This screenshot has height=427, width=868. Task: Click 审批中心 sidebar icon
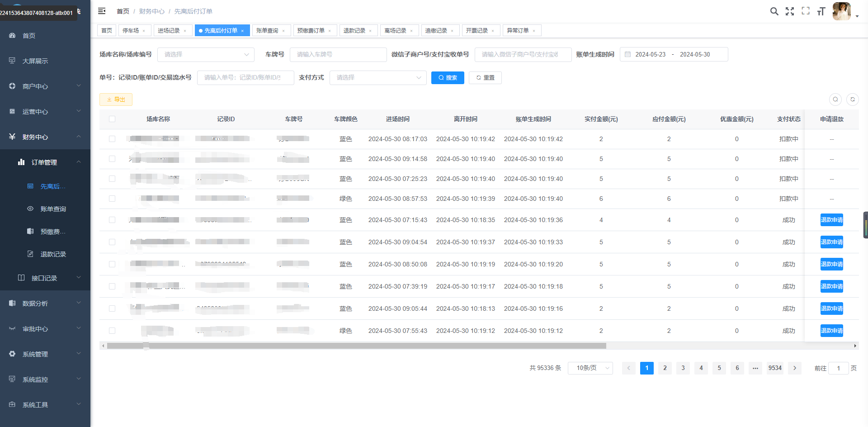12,328
